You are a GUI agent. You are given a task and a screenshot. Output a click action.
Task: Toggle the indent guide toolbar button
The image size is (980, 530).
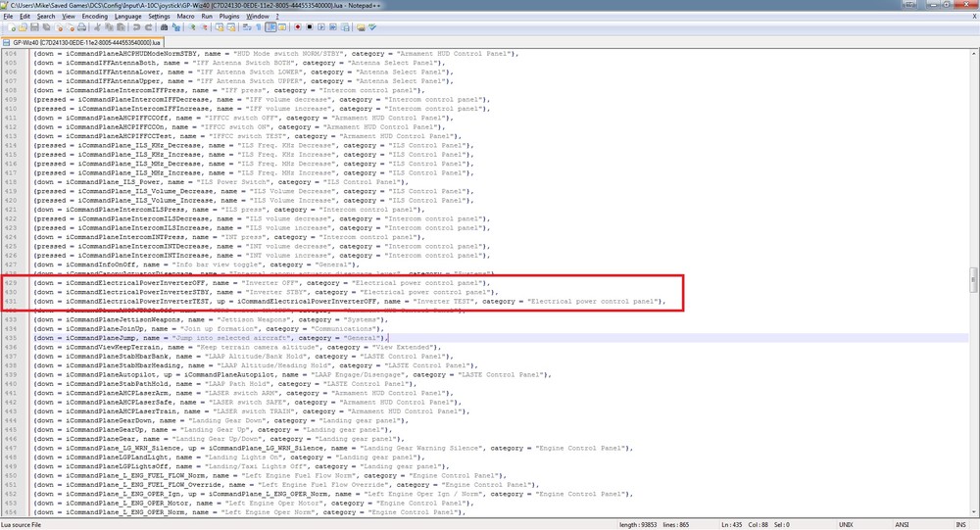[270, 27]
